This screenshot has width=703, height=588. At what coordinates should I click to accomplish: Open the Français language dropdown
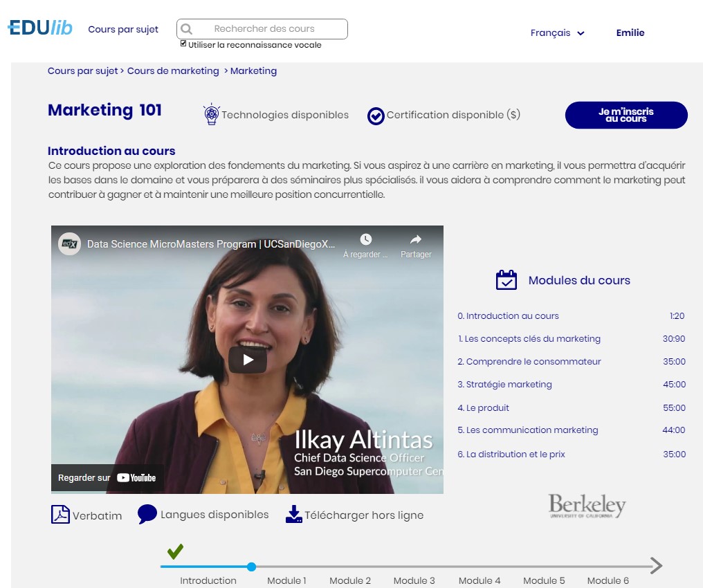click(x=557, y=33)
